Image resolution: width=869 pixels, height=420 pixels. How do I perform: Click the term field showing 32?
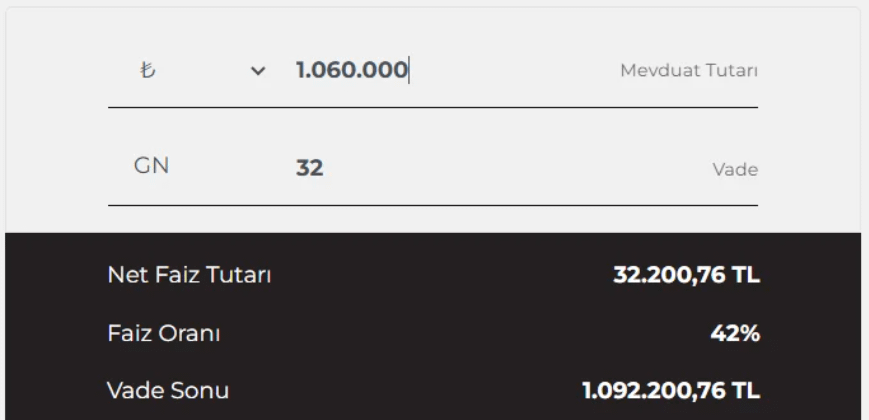309,168
